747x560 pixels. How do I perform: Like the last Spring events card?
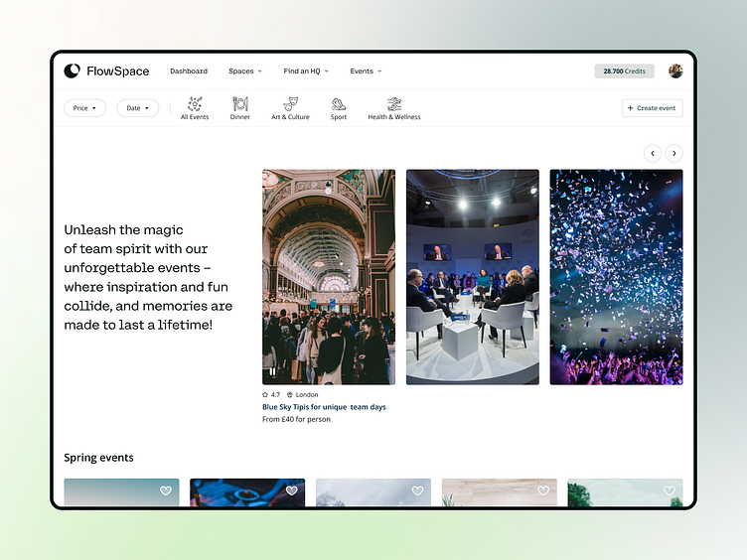(x=670, y=490)
